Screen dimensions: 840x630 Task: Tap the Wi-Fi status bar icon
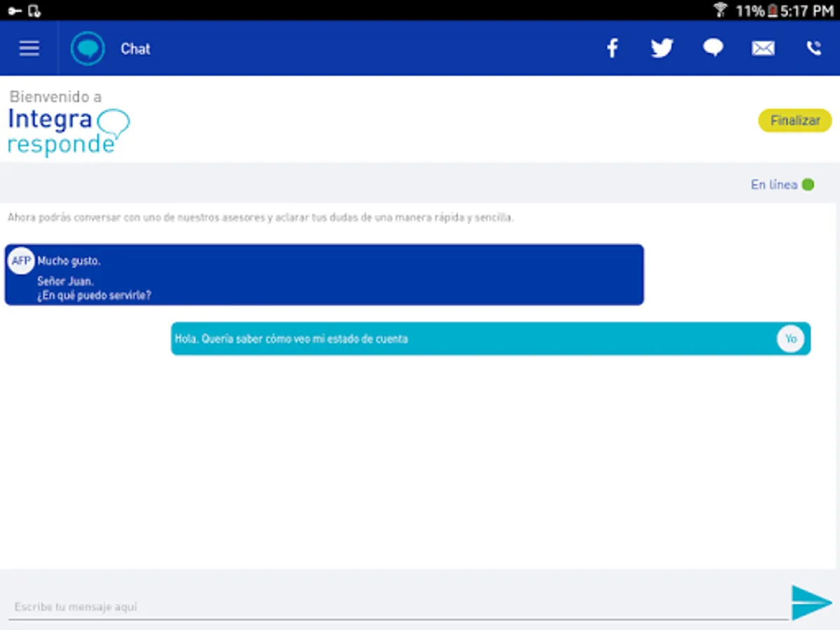click(x=720, y=10)
